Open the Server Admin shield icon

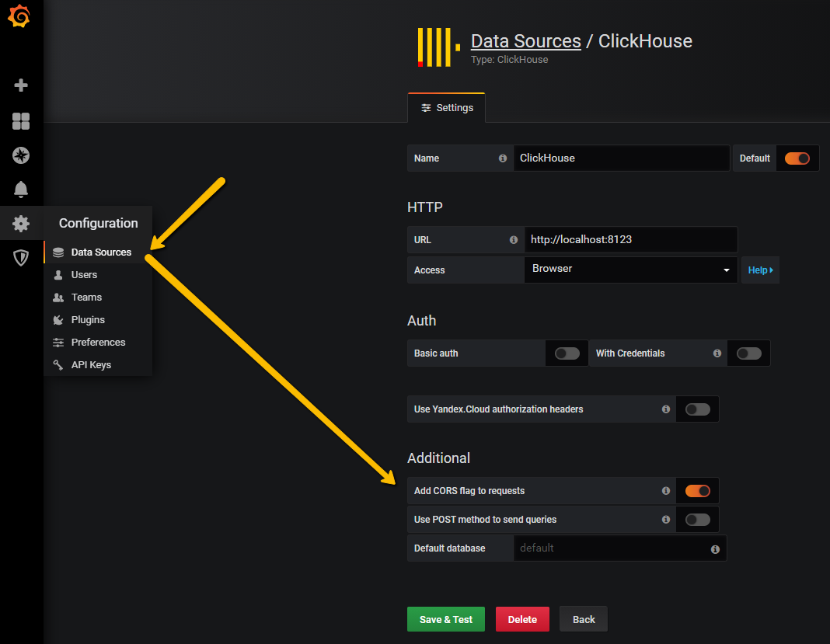pyautogui.click(x=21, y=258)
